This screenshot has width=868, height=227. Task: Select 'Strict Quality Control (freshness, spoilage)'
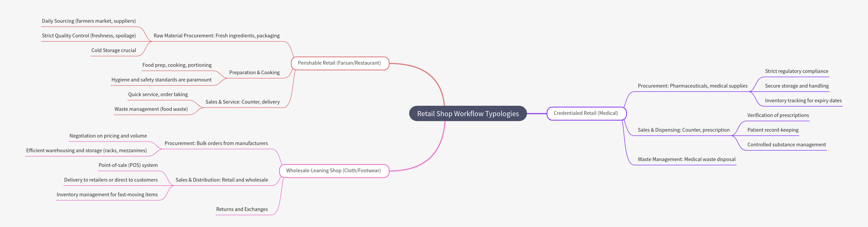tap(89, 36)
